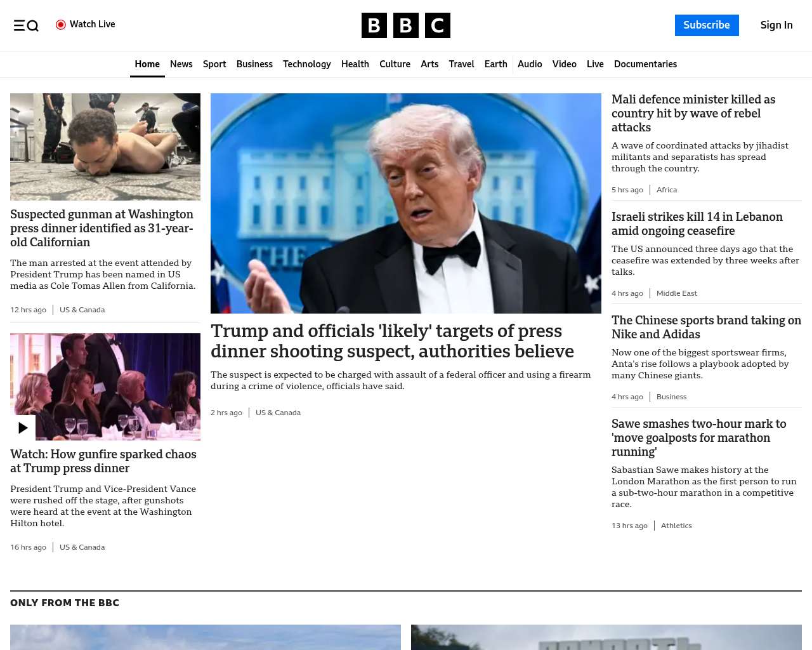
Task: Open the Earth nav item
Action: click(495, 64)
